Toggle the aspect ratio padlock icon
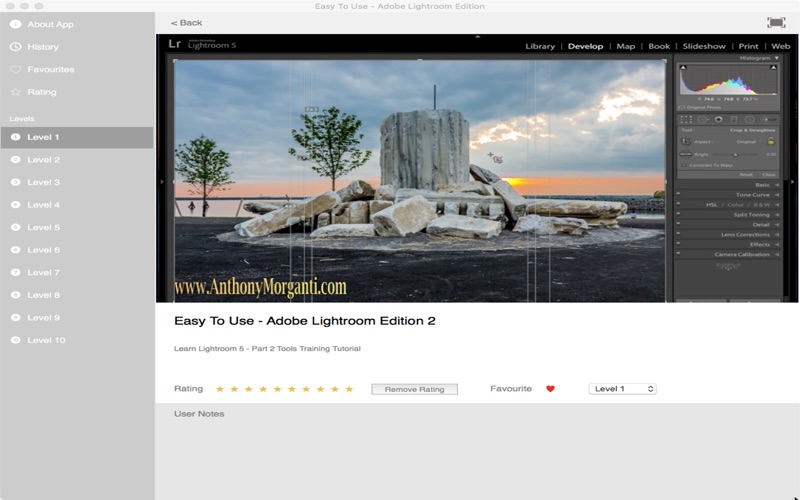The image size is (800, 500). [771, 141]
